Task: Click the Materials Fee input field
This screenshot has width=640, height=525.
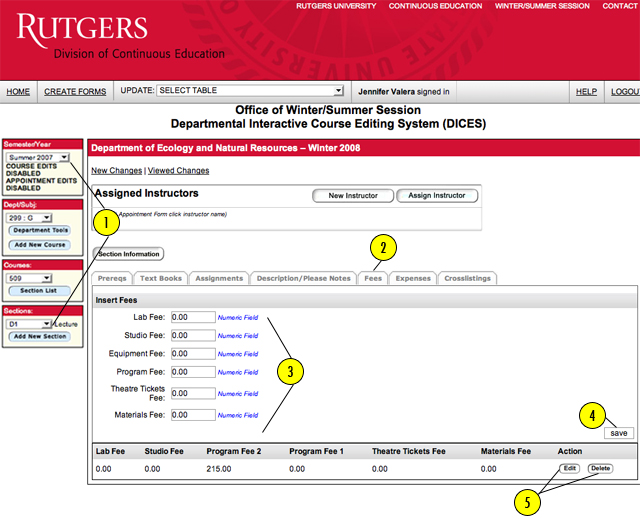Action: tap(193, 415)
